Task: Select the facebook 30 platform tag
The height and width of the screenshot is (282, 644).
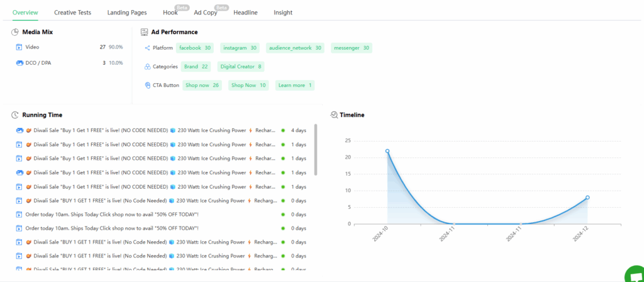Action: tap(195, 48)
